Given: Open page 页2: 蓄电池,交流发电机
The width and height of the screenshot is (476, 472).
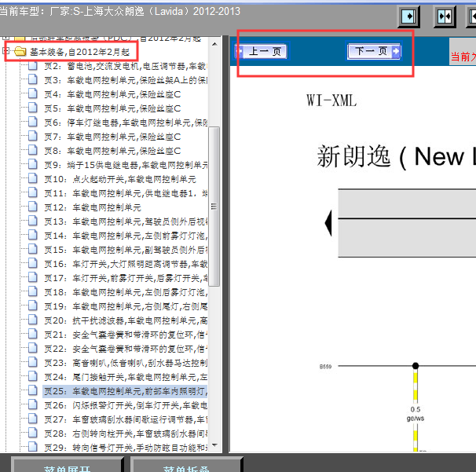Looking at the screenshot, I should (126, 66).
